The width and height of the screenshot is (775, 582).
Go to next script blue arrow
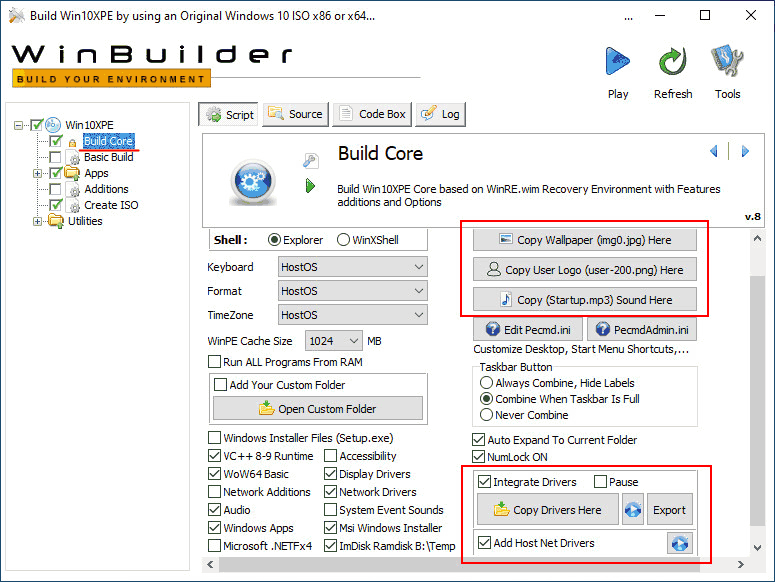[x=745, y=151]
